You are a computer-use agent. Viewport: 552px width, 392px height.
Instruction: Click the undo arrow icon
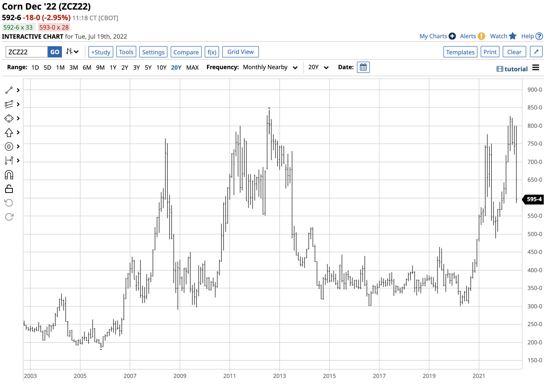click(9, 203)
